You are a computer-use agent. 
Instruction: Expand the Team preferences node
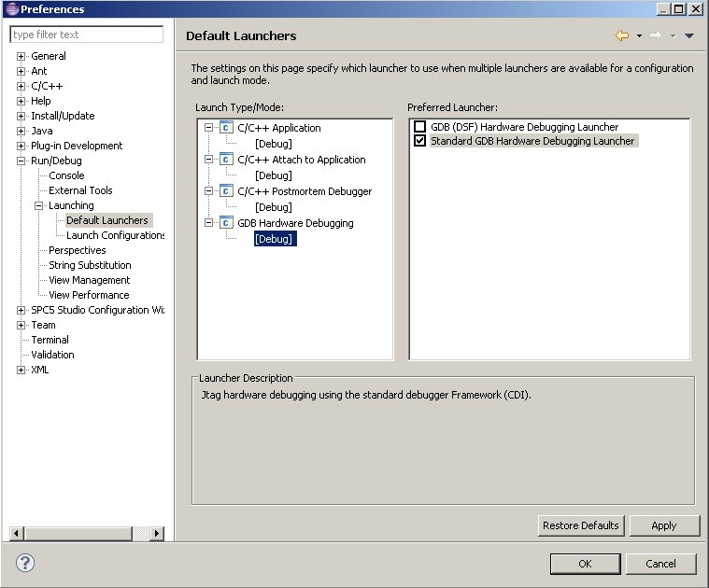point(21,325)
